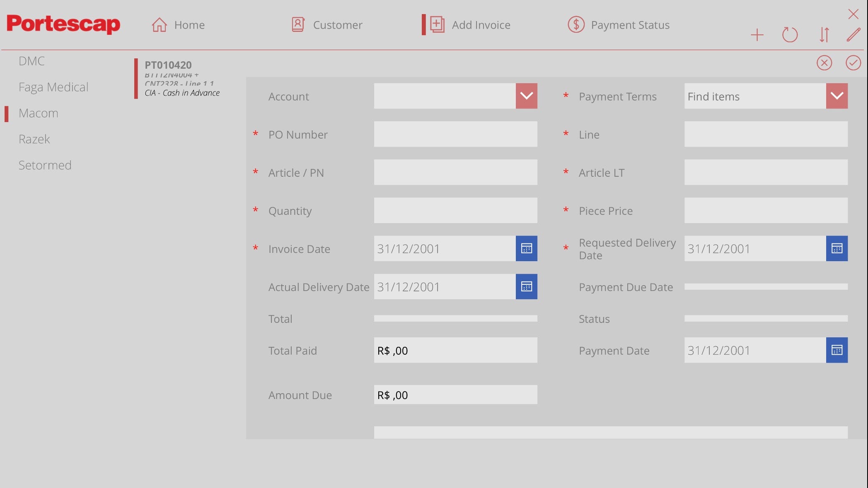Screen dimensions: 868x488
Task: Click the pencil edit icon
Action: (853, 35)
